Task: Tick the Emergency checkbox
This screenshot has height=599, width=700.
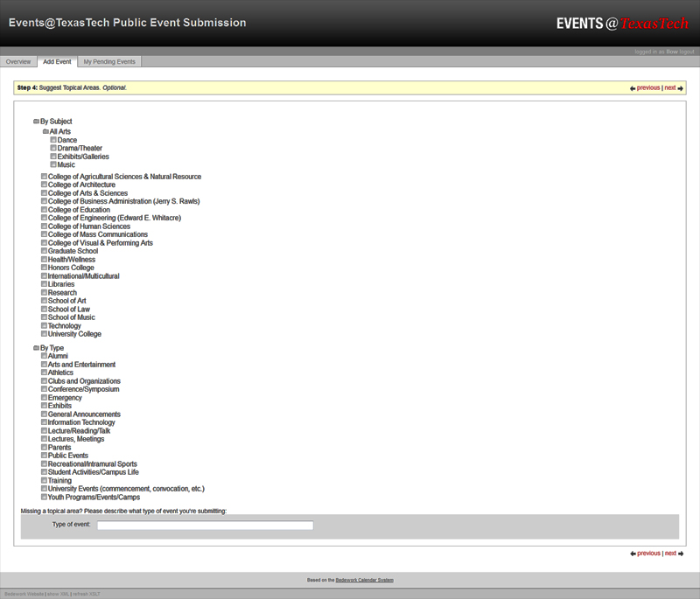Action: pos(45,397)
